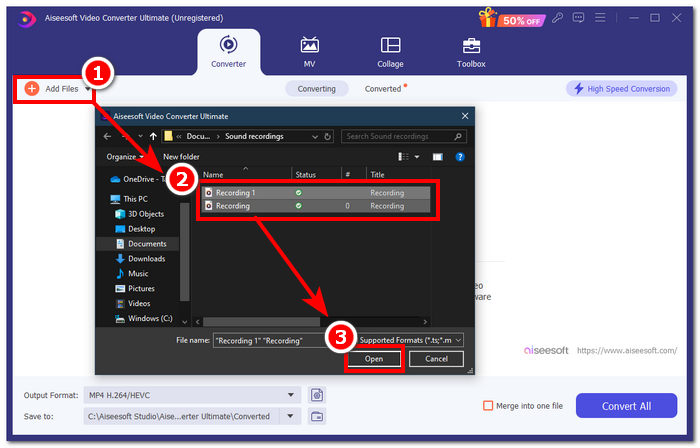Open the Videos folder

click(x=133, y=303)
